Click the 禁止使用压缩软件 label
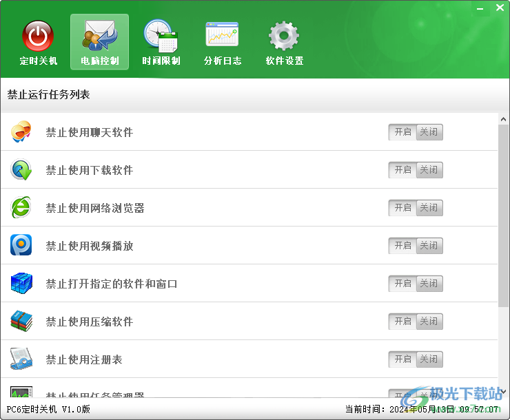The image size is (510, 420). pyautogui.click(x=90, y=322)
